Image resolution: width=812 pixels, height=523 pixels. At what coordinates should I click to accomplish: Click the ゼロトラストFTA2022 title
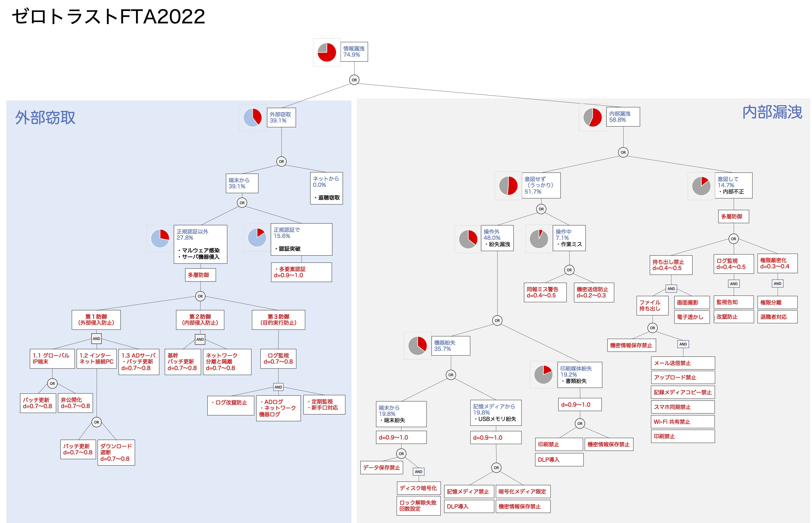(x=108, y=16)
